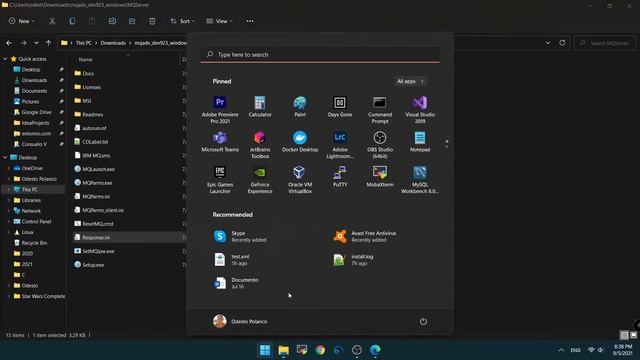Select Google Drive in Quick access
This screenshot has width=640, height=360.
click(36, 112)
